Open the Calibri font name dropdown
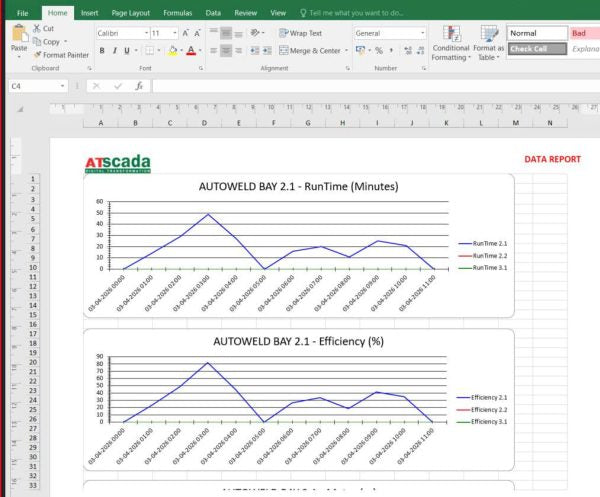 click(x=147, y=33)
